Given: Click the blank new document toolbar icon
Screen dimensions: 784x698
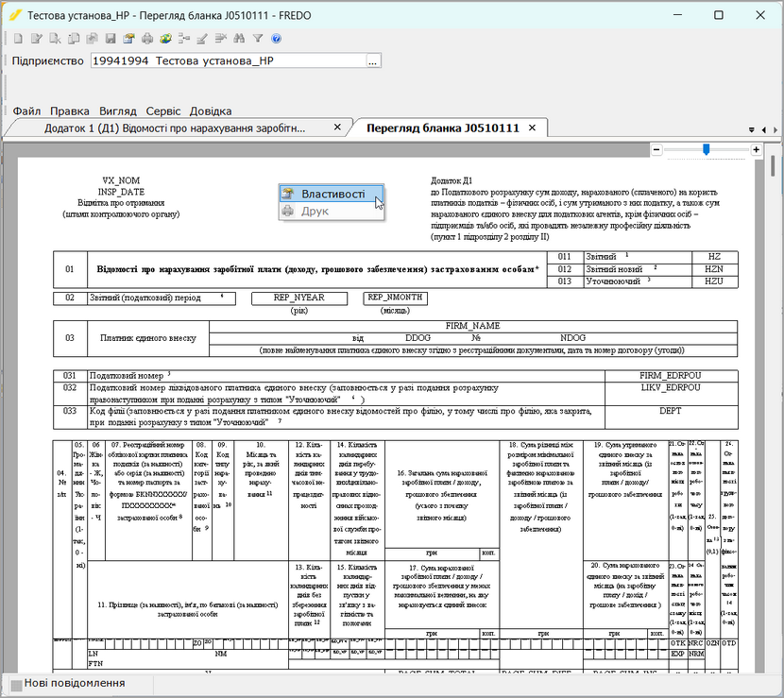Looking at the screenshot, I should (18, 39).
